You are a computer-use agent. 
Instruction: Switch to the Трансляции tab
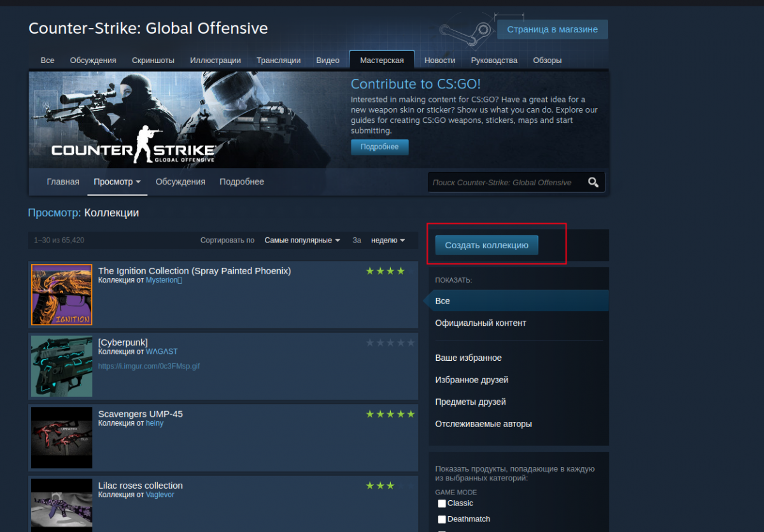278,60
